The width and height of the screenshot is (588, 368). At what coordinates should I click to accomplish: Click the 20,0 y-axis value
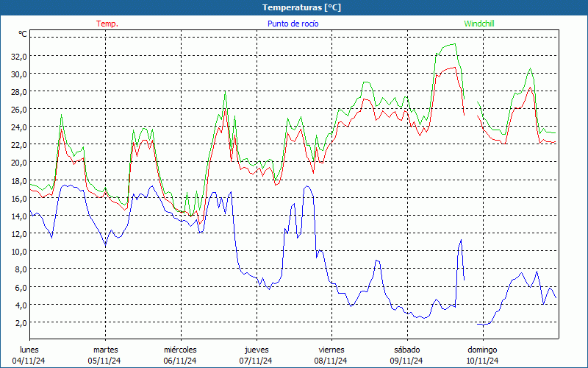pyautogui.click(x=19, y=163)
